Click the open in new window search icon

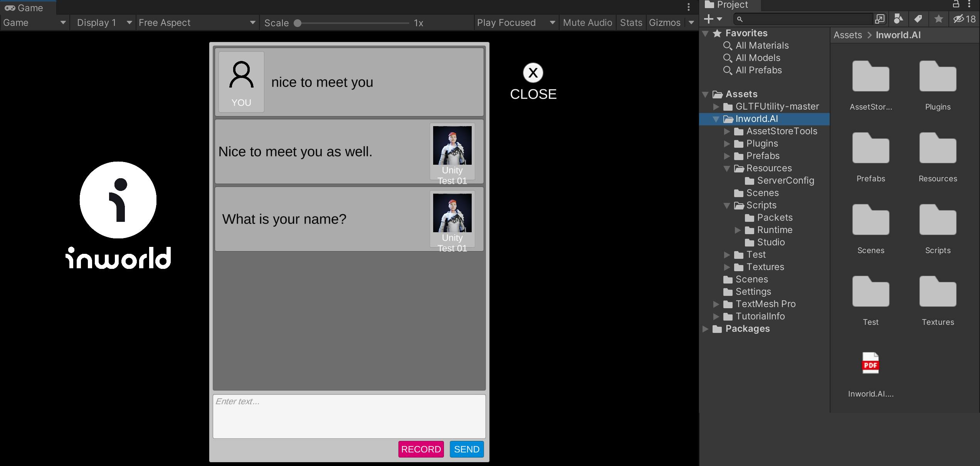click(x=880, y=19)
